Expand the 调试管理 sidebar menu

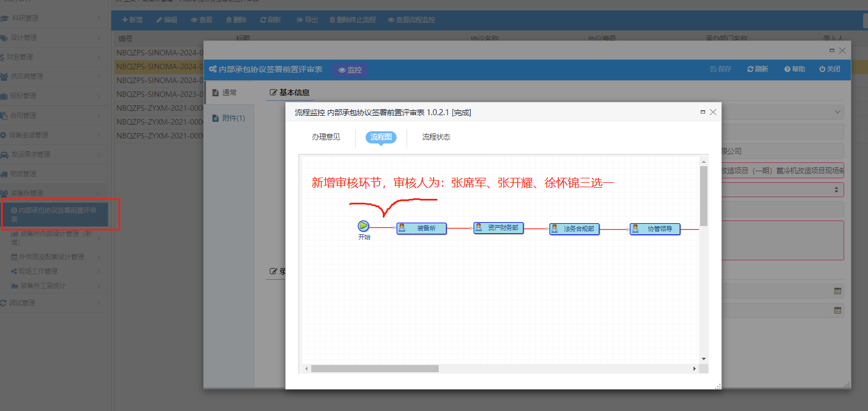pyautogui.click(x=51, y=303)
